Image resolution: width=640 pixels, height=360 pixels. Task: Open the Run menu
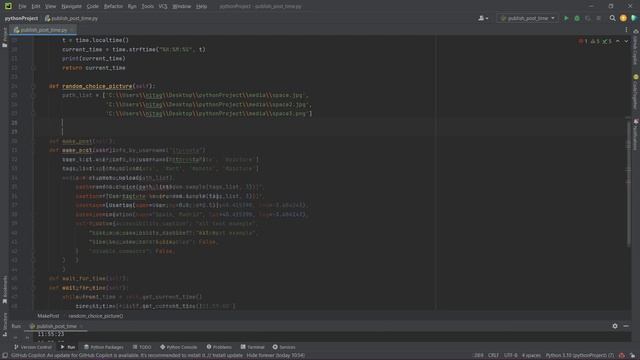132,6
